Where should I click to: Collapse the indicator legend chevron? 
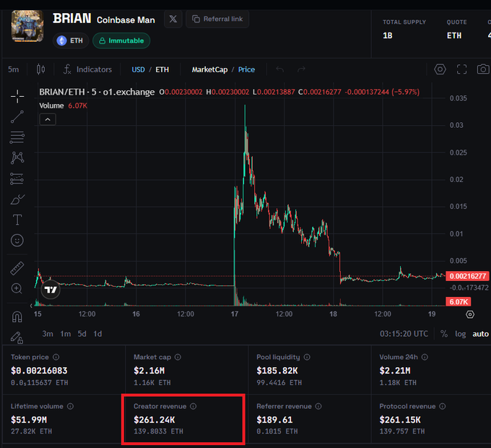pos(48,119)
